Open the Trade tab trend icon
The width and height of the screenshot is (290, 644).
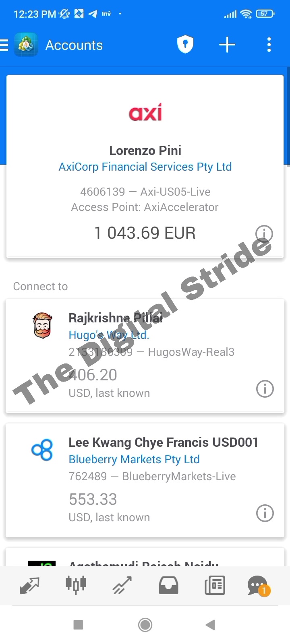122,585
